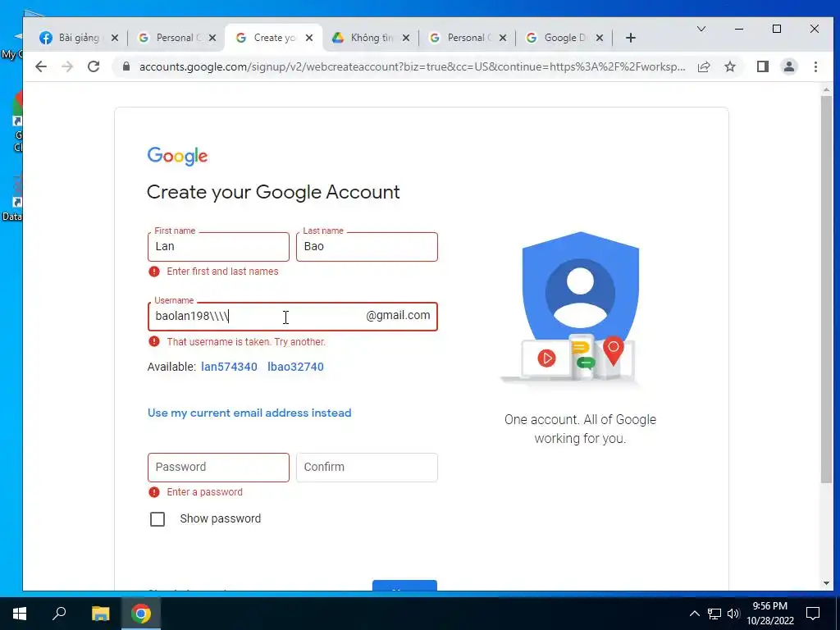840x630 pixels.
Task: Click the 'That username is taken' error text
Action: tap(246, 342)
